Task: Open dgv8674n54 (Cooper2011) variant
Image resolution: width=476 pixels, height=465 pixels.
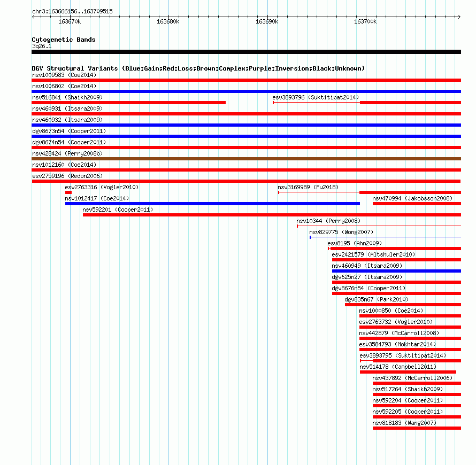Action: coord(69,142)
